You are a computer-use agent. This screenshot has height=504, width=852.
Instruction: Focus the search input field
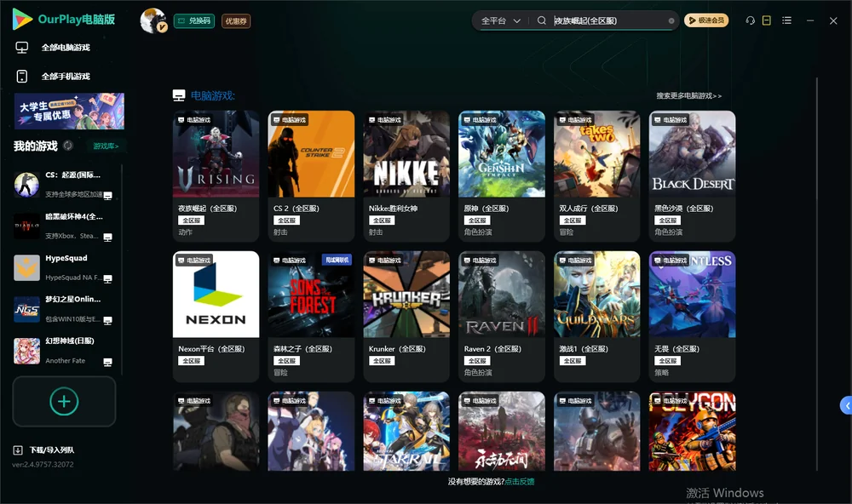[x=608, y=20]
